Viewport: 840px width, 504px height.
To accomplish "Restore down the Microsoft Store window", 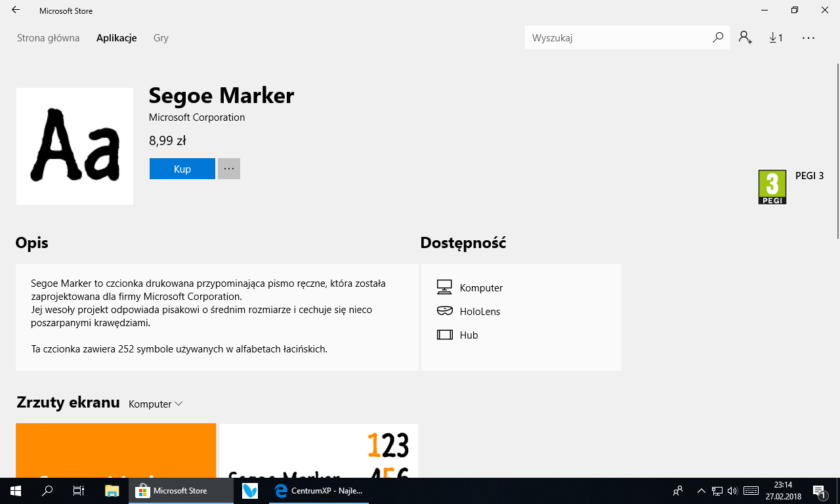I will [795, 10].
